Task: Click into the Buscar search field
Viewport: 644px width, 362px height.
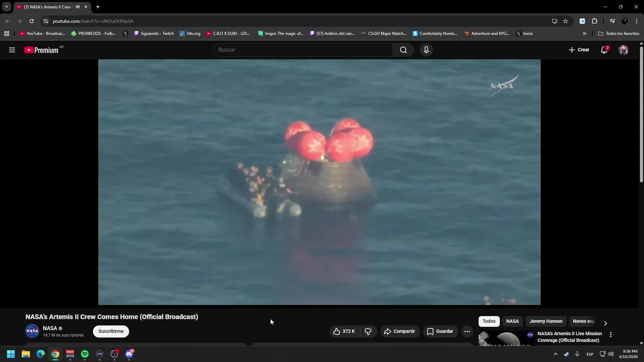Action: click(x=303, y=50)
